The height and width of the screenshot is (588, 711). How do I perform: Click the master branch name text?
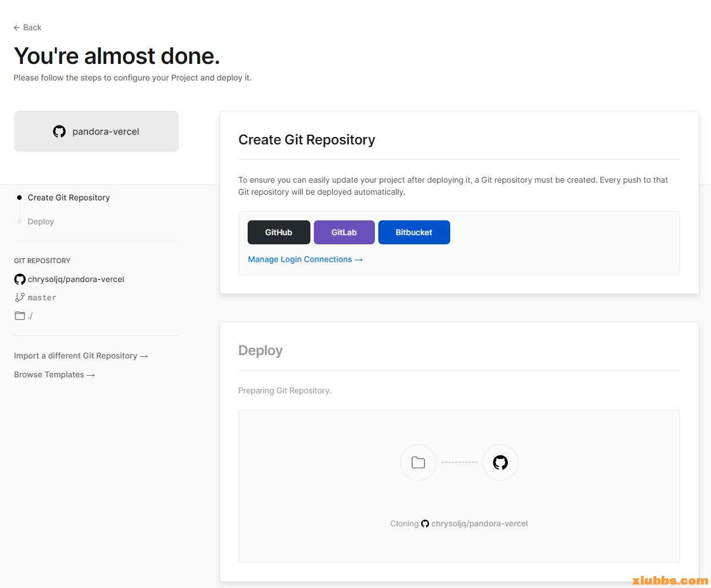[42, 297]
